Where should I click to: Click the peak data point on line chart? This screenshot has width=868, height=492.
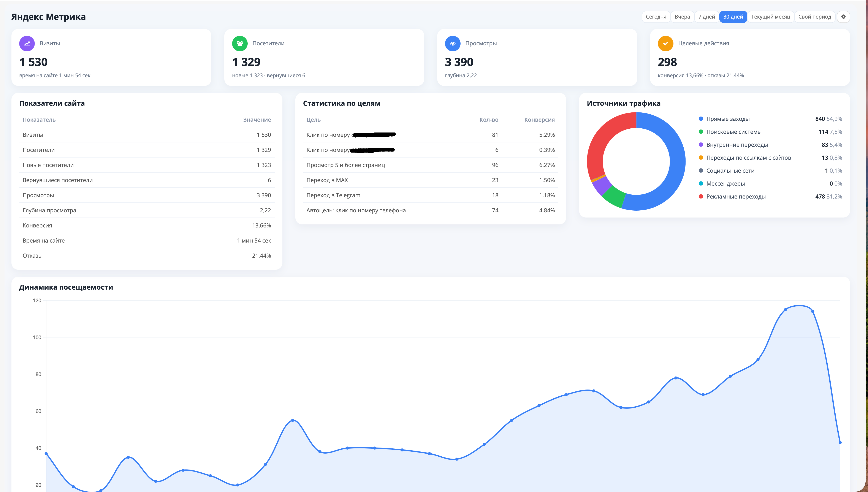point(785,309)
